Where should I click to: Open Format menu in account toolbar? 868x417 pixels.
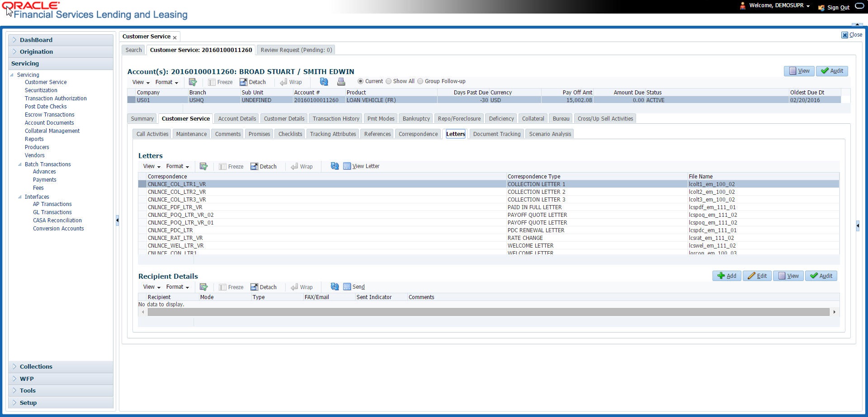click(x=167, y=82)
